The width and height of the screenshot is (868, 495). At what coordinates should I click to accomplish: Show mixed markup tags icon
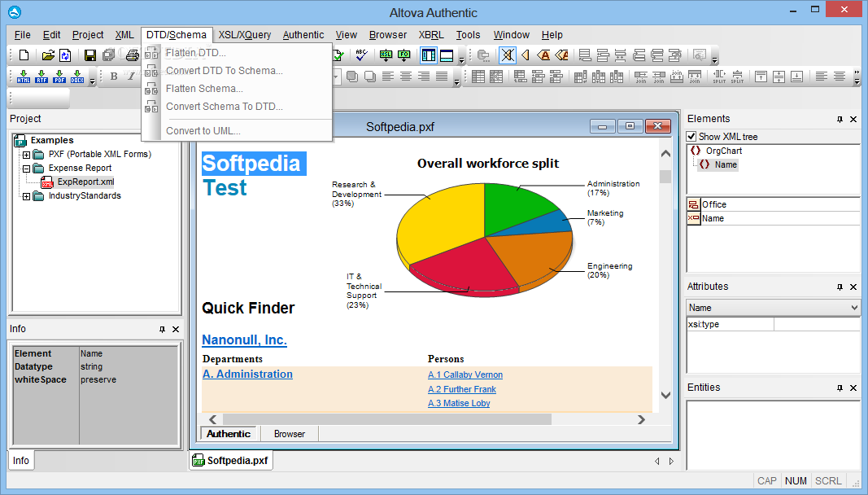point(562,55)
